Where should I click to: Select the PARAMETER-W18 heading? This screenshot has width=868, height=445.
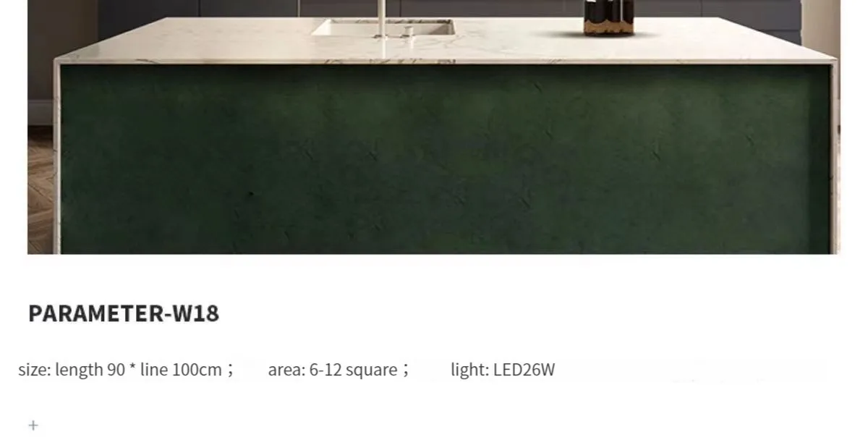pos(124,313)
